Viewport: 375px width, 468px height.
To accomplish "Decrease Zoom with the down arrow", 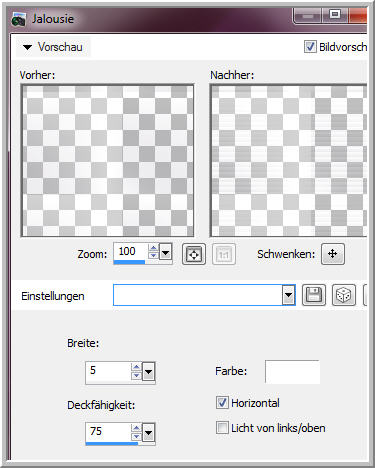I will click(x=153, y=255).
